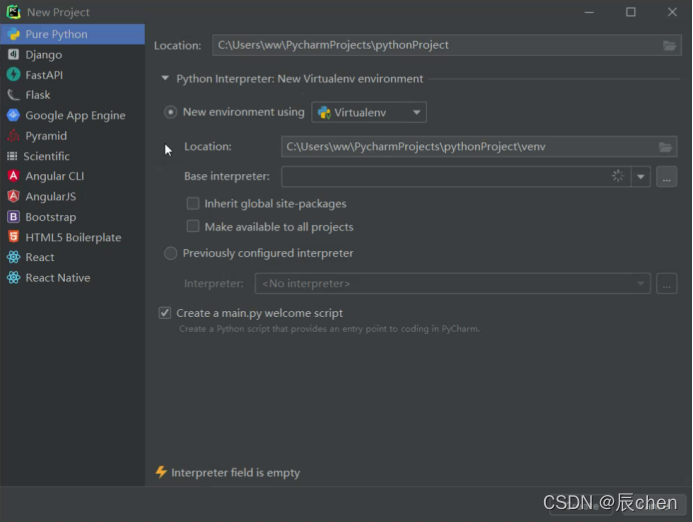Choose Flask project type

(72, 95)
